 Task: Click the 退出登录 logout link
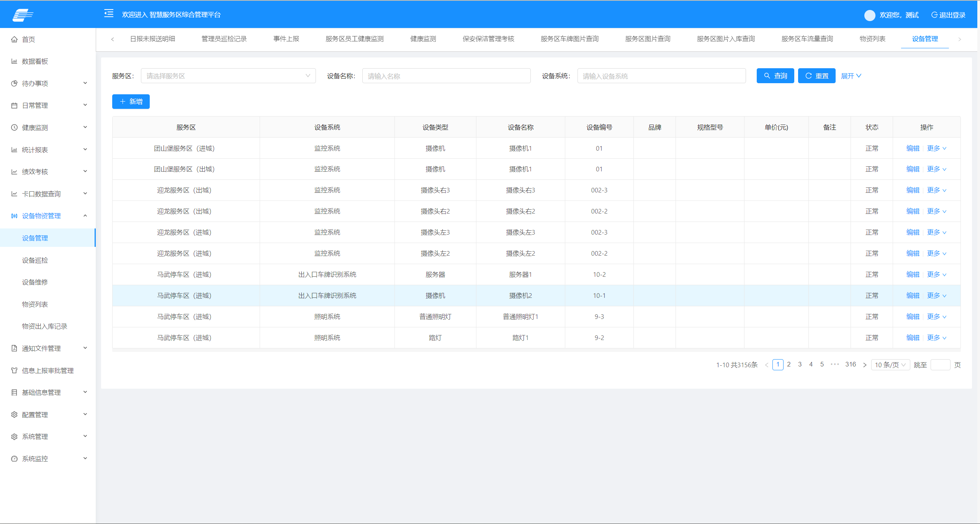948,15
